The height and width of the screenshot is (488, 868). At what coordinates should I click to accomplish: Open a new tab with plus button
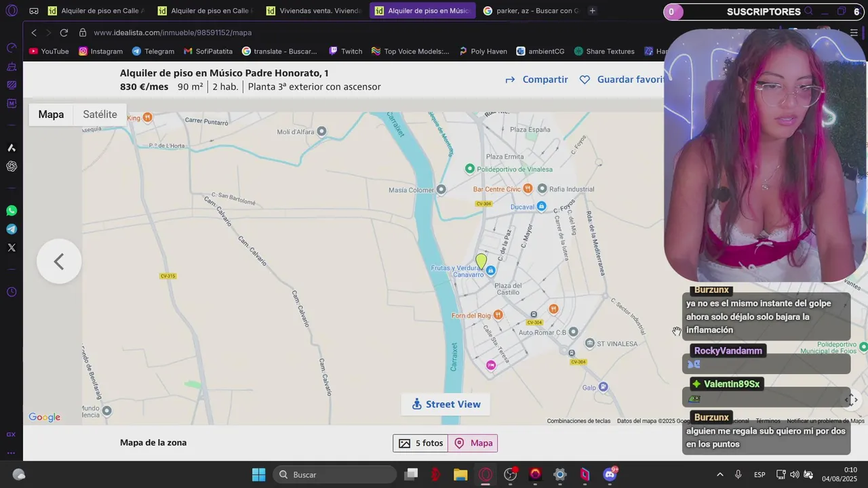(x=592, y=11)
